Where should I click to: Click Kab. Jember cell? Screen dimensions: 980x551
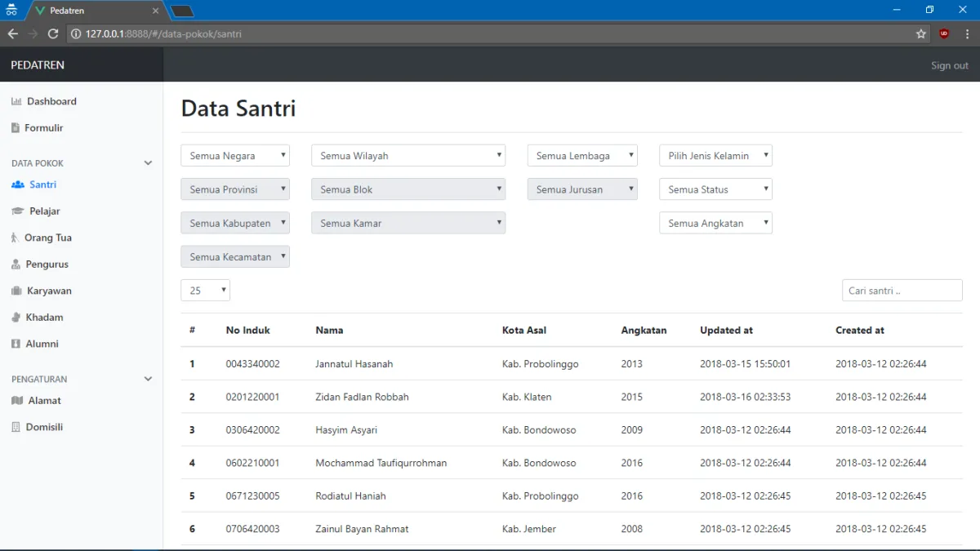point(529,529)
